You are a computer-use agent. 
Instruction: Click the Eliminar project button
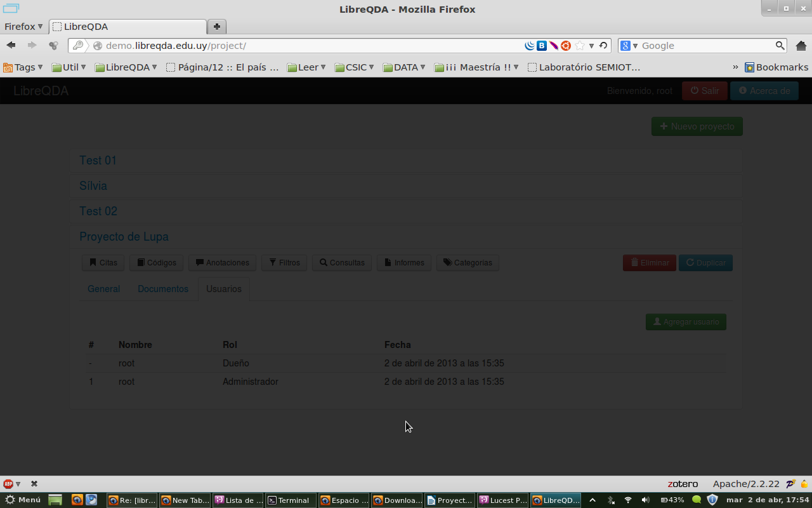coord(650,263)
